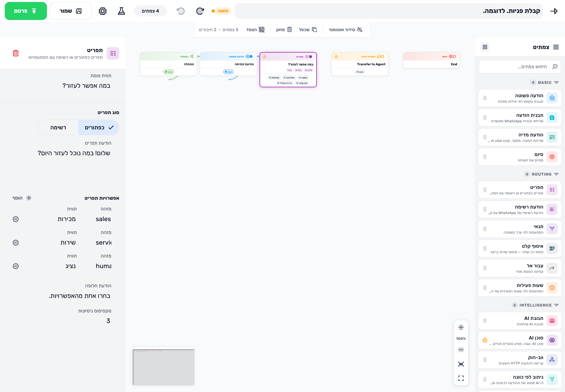Viewport: 565px width, 392px height.
Task: Publish the flow with the פרסם button
Action: 26,11
